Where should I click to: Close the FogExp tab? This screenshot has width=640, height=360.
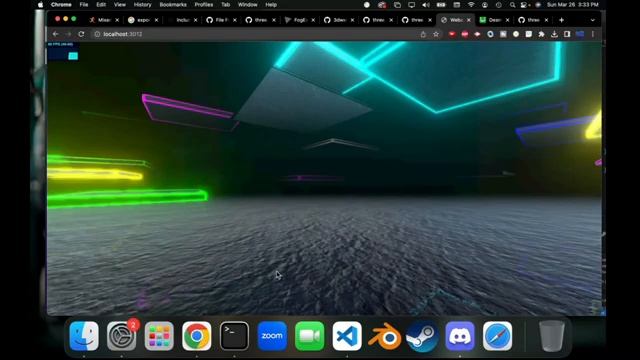pyautogui.click(x=313, y=20)
